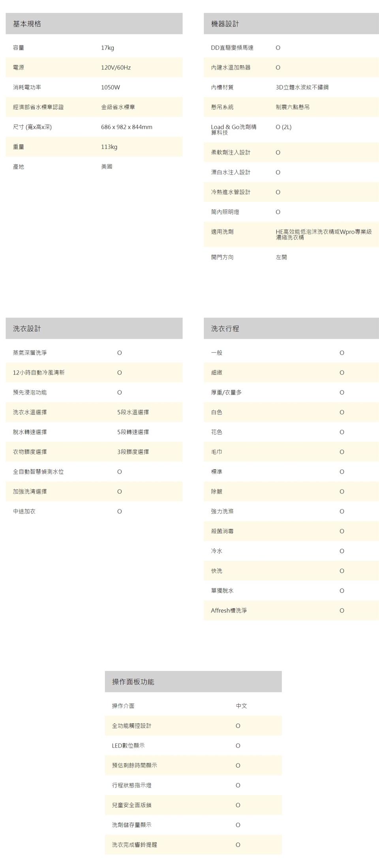Click the DD直驅變頻馬達 row label

coord(232,48)
